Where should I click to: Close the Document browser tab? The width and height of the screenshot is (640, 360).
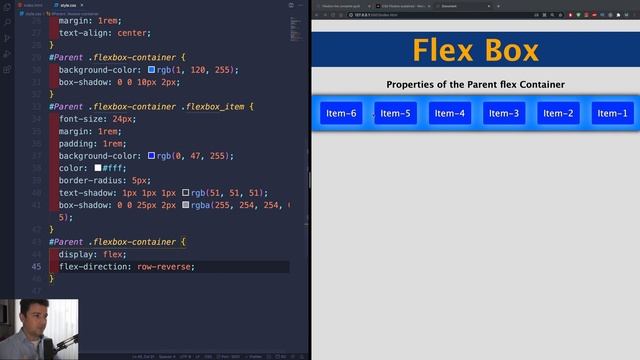[489, 6]
